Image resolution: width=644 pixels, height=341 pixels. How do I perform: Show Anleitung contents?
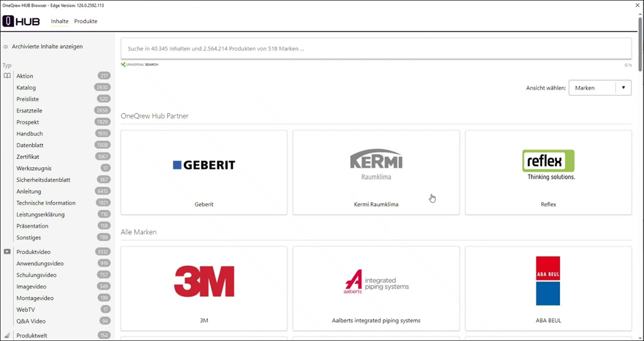28,191
